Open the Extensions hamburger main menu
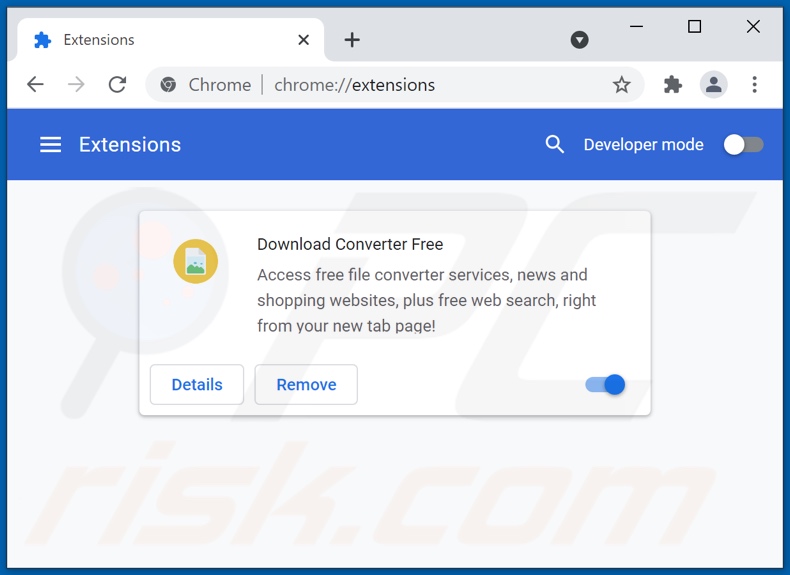The image size is (790, 575). click(50, 144)
